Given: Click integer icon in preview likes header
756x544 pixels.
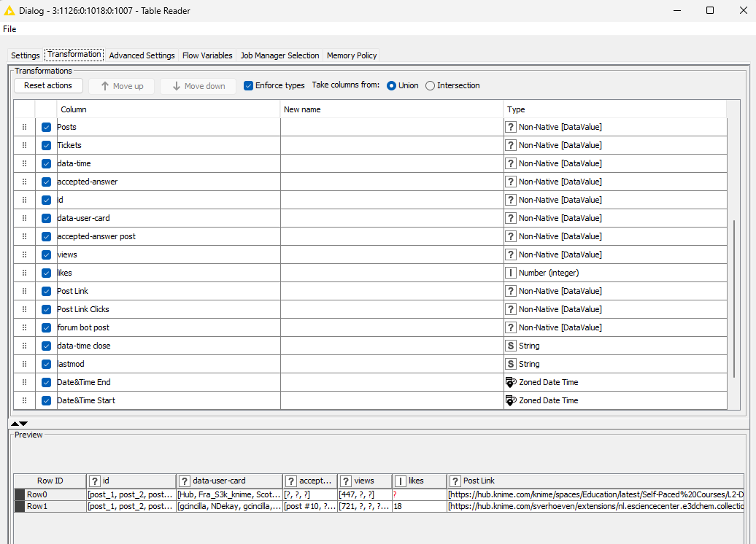Looking at the screenshot, I should (400, 481).
